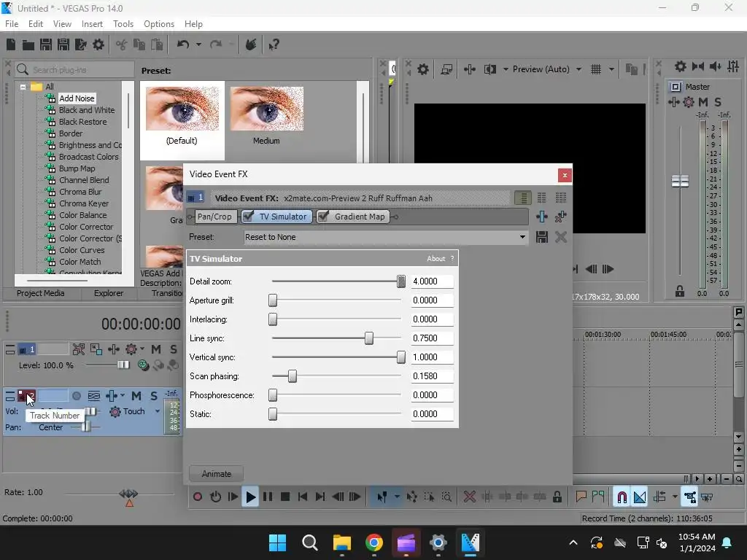Viewport: 747px width, 560px height.
Task: Select Chroma Keyer in plug-in list
Action: click(x=84, y=203)
